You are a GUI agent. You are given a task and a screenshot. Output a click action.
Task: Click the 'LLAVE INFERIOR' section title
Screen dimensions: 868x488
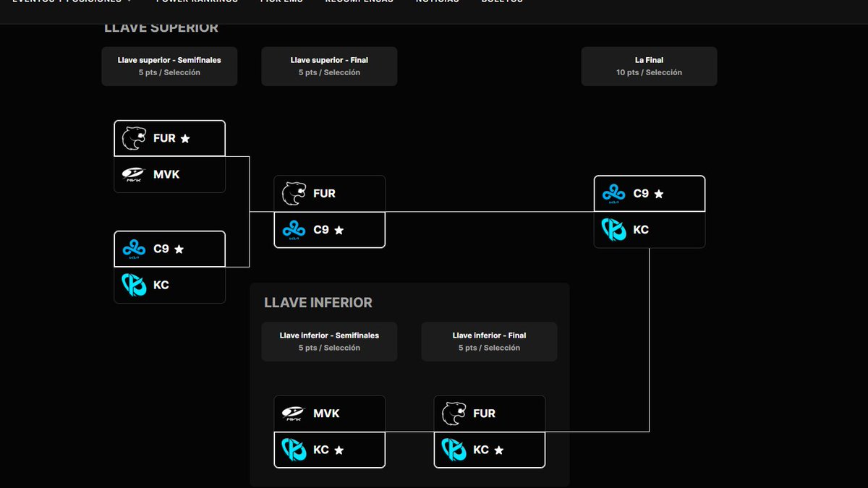(x=318, y=303)
